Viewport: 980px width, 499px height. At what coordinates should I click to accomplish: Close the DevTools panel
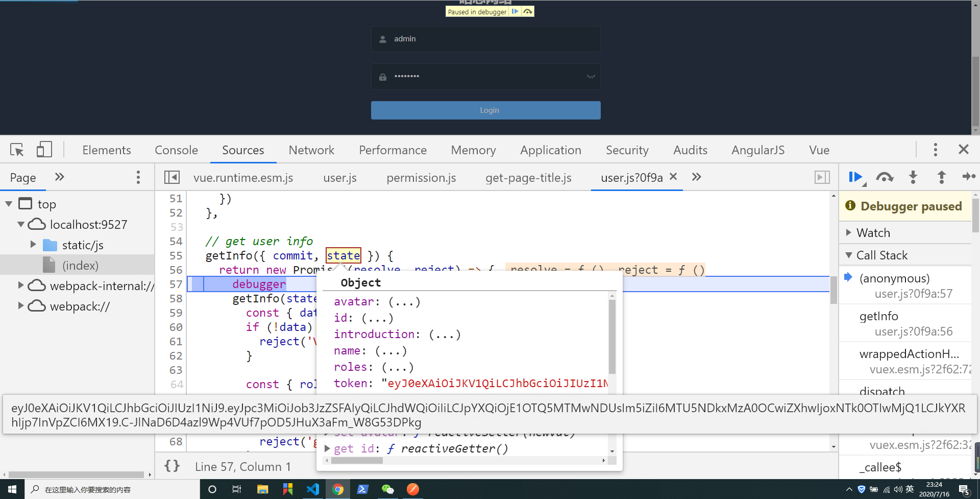pos(963,149)
